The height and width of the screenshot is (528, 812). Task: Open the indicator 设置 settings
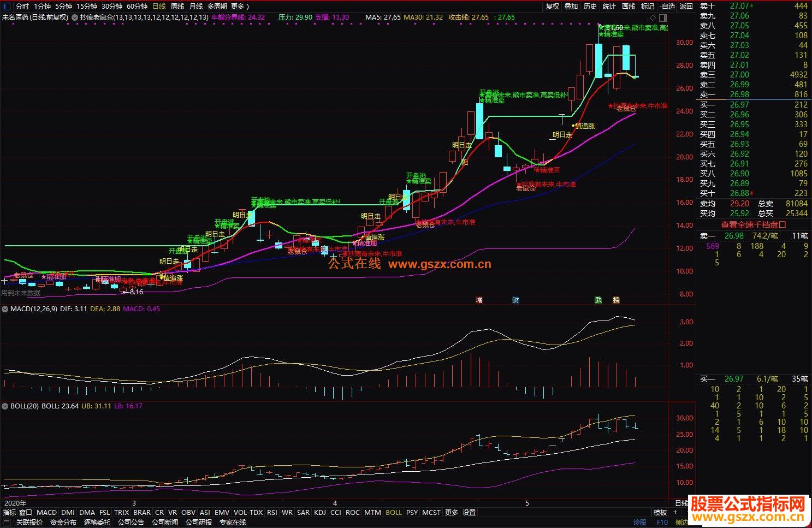click(469, 513)
